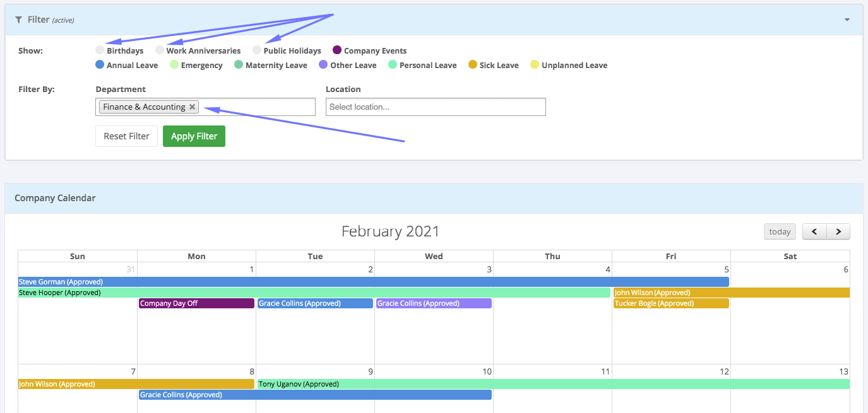This screenshot has height=413, width=868.
Task: Toggle Maternity Leave display
Action: pyautogui.click(x=239, y=64)
